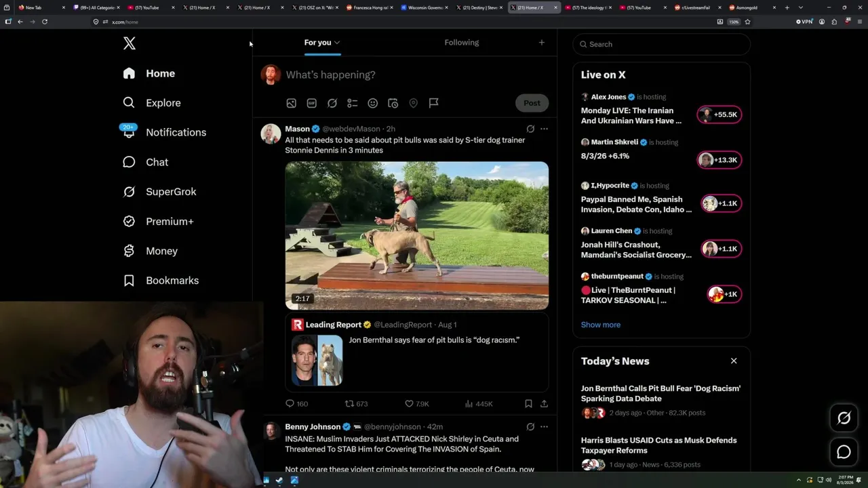Click the Grok enhance icon in composer
The height and width of the screenshot is (488, 868).
(332, 103)
